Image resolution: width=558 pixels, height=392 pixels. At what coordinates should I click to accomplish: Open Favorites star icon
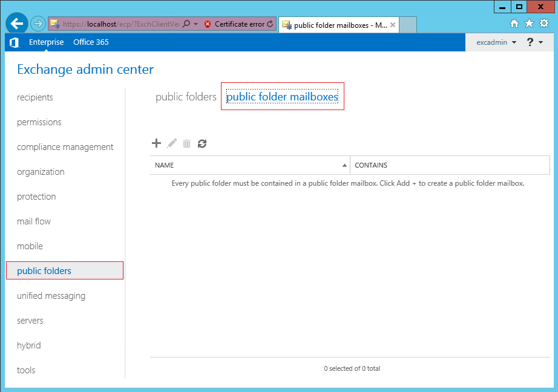coord(529,24)
